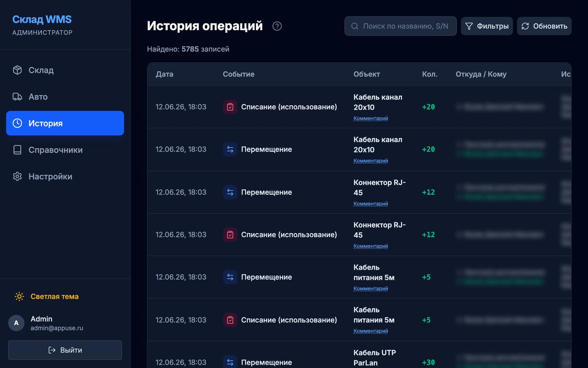Click the magnifier icon in search field
The image size is (588, 368).
tap(355, 26)
